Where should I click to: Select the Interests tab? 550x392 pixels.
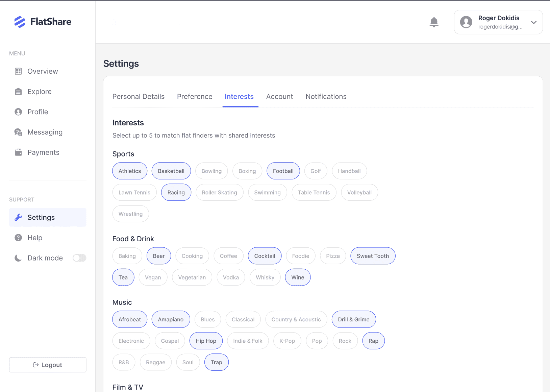tap(239, 97)
